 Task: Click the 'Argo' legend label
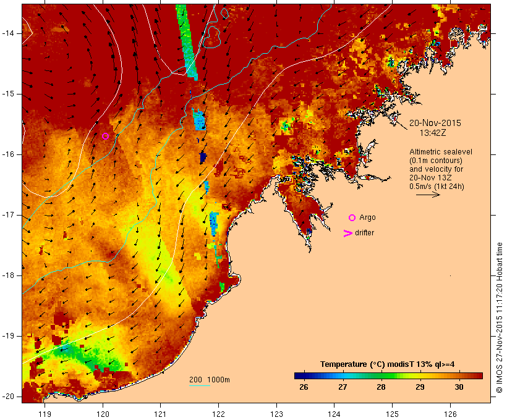[368, 218]
